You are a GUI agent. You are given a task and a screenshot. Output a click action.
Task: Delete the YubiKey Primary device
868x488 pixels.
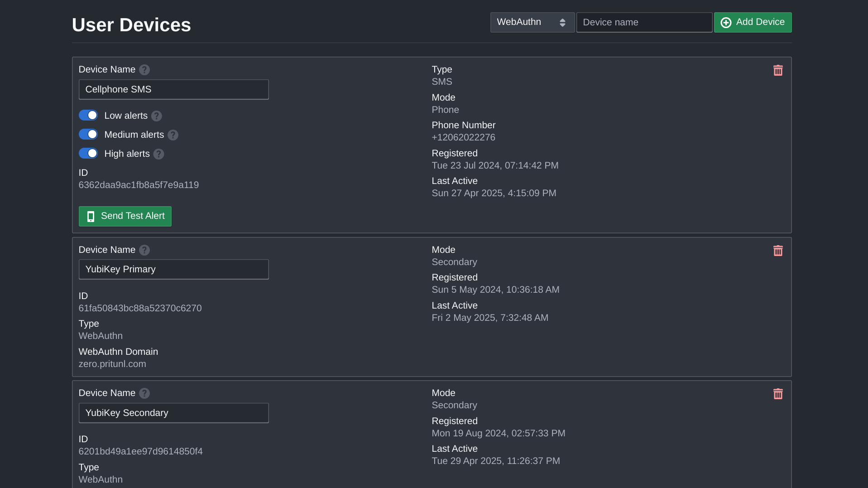778,251
